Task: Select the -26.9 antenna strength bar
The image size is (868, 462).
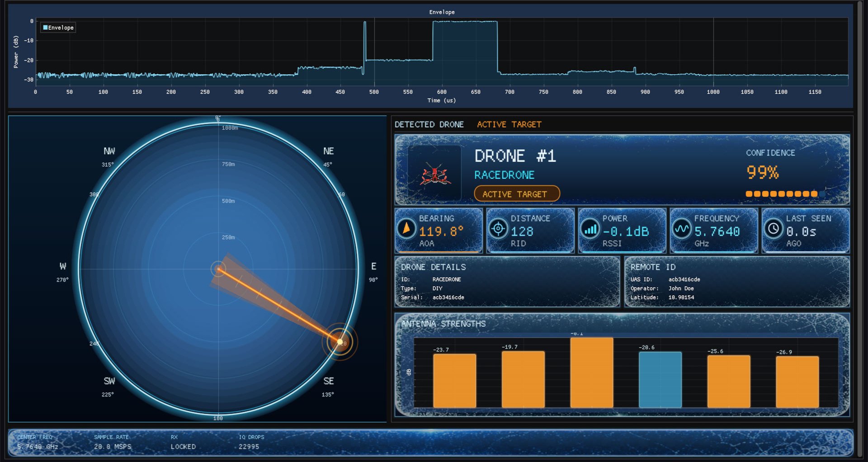Action: click(797, 382)
